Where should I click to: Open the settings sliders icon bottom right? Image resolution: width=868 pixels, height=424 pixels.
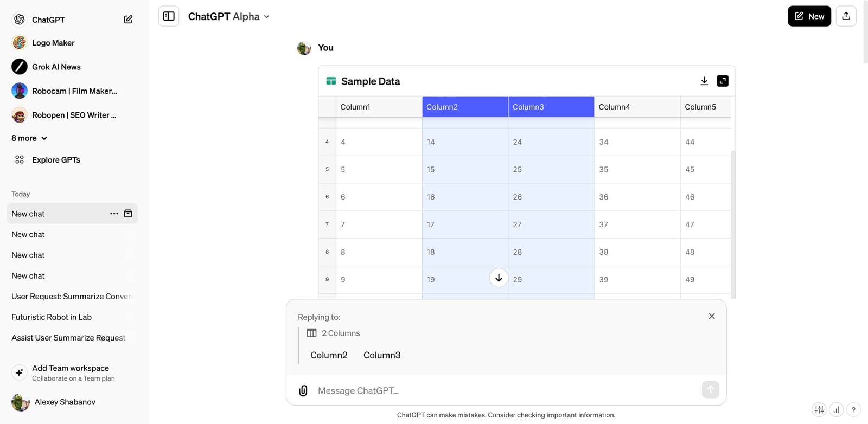(819, 410)
